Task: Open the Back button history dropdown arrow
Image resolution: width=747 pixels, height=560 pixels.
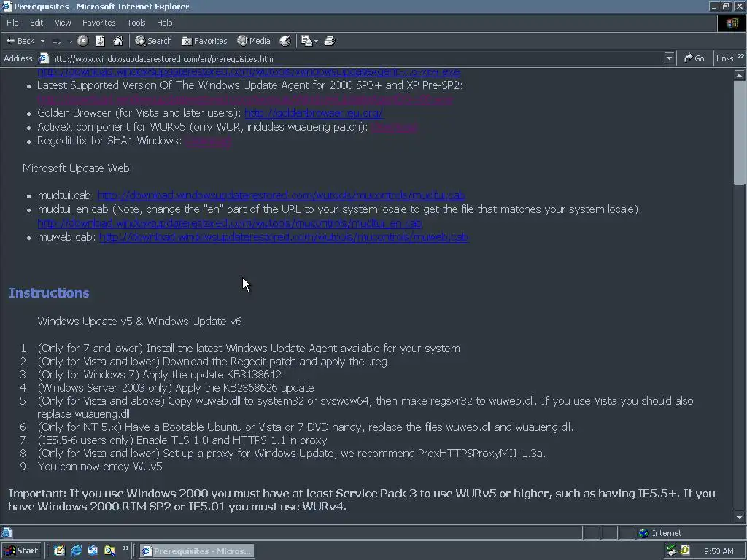Action: [x=42, y=41]
